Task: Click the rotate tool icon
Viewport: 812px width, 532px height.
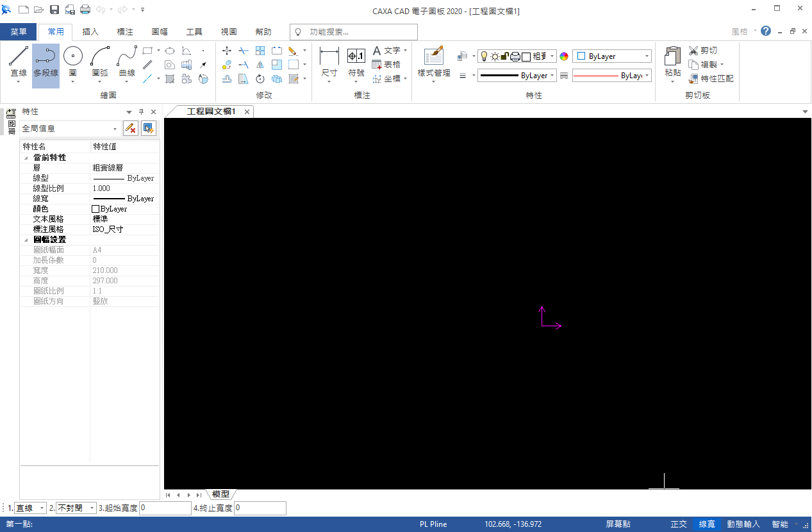Action: [x=260, y=79]
